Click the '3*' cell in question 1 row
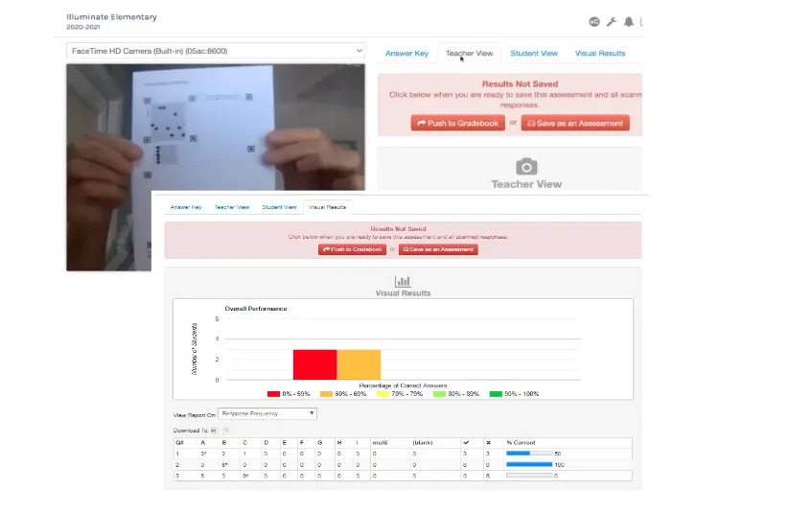Image resolution: width=812 pixels, height=514 pixels. coord(203,454)
